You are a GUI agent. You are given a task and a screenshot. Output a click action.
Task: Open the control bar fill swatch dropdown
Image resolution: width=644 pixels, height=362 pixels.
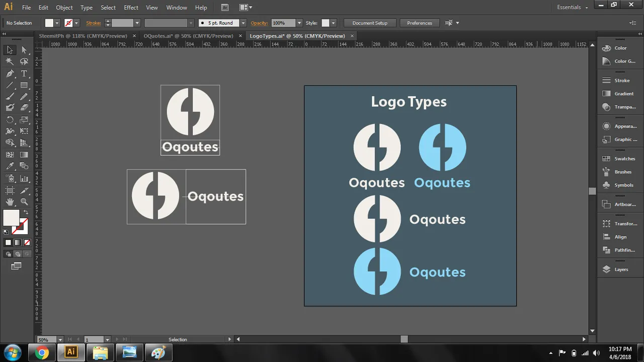[x=57, y=23]
